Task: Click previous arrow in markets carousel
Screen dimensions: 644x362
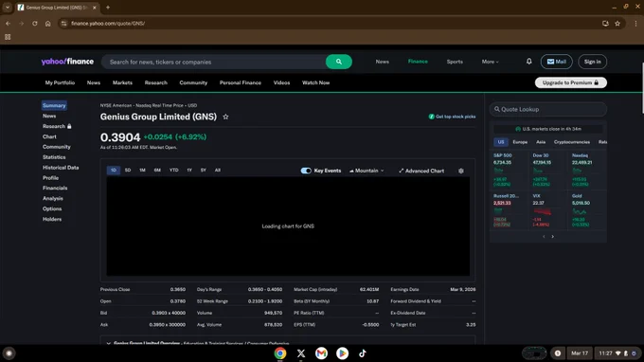Action: [x=544, y=236]
